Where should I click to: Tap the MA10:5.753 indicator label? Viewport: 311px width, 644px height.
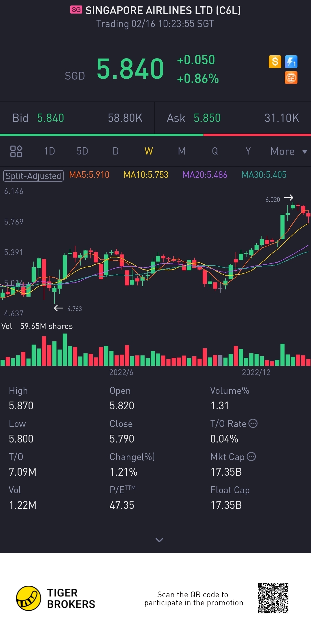pyautogui.click(x=146, y=175)
